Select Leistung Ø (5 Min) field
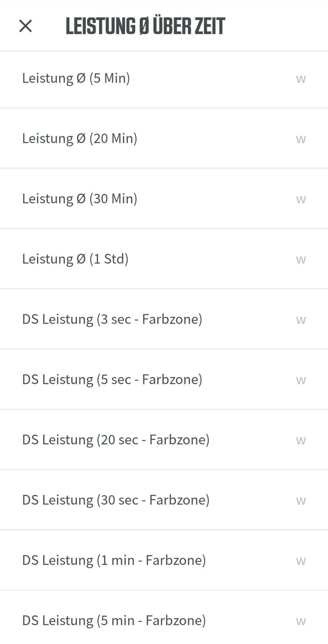The width and height of the screenshot is (328, 644). tap(76, 78)
